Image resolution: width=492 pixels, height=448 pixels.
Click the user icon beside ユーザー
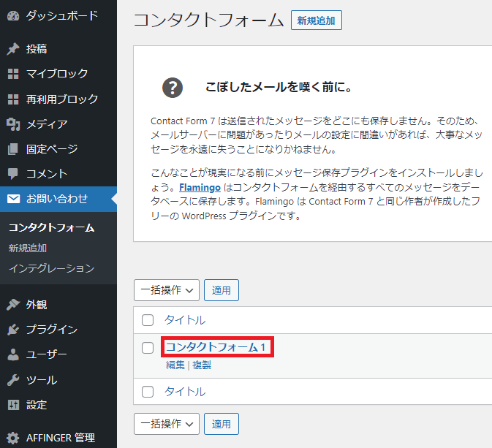pos(13,354)
